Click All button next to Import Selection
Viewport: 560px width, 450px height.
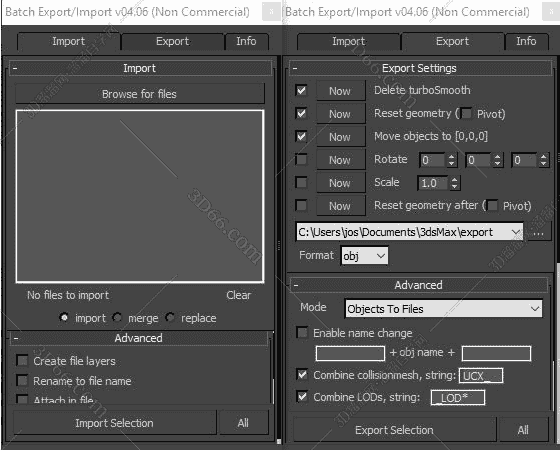(243, 423)
